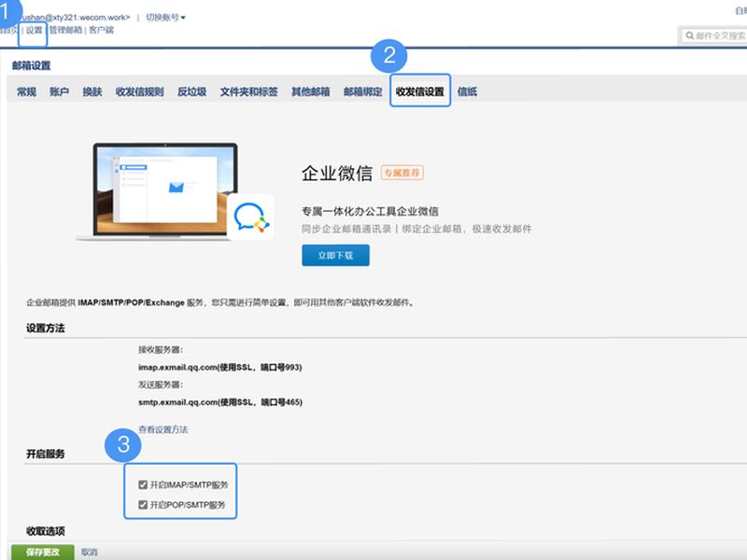This screenshot has width=747, height=560.
Task: Select the 收发信设置 tab
Action: point(419,91)
